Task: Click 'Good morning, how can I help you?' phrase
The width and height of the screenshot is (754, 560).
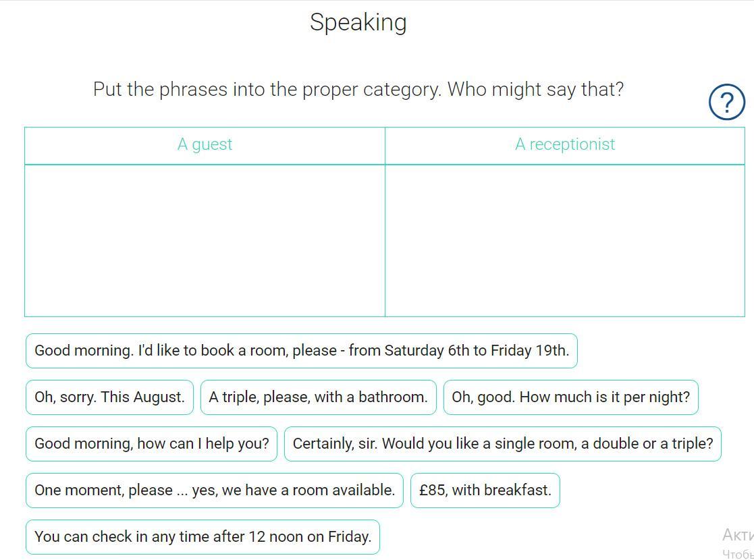Action: [x=151, y=444]
